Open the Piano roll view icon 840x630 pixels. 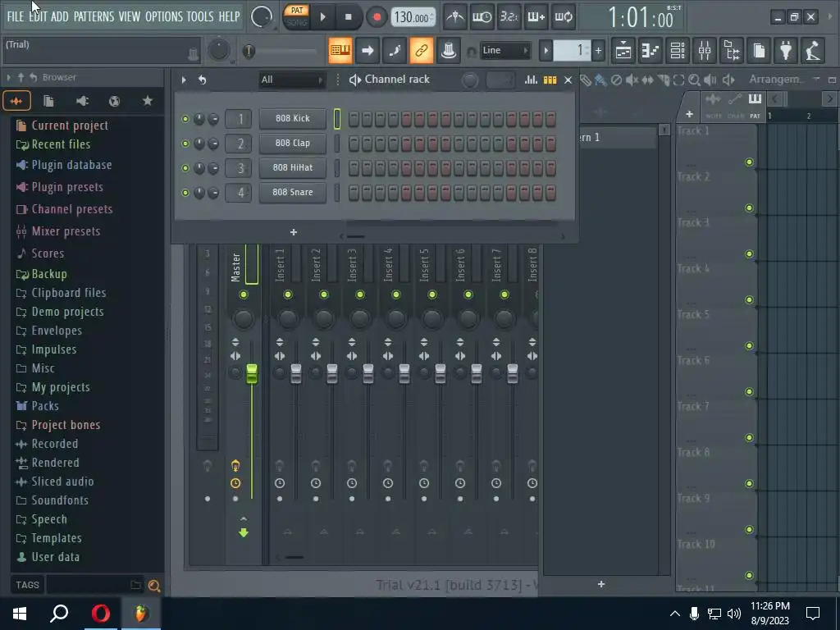pos(651,51)
